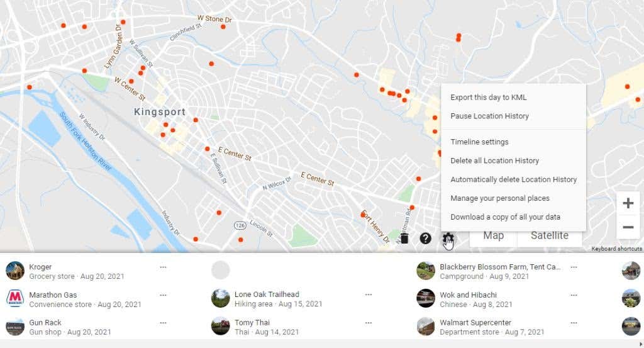Zoom out with the minus button
Viewport: 644px width, 348px height.
(x=628, y=227)
